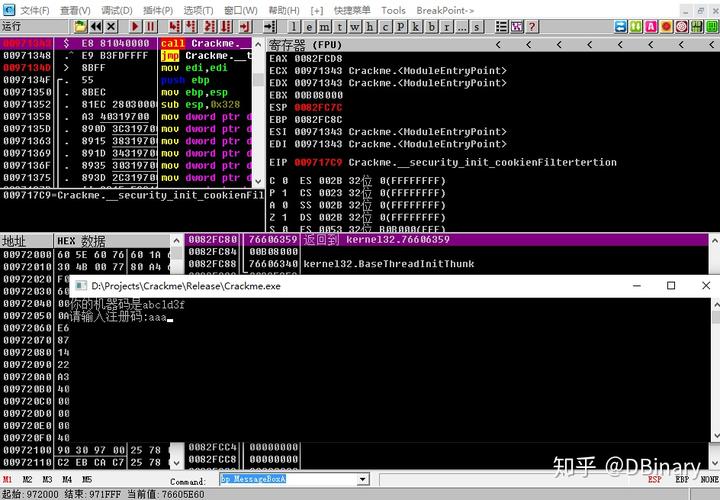720x500 pixels.
Task: Click the Help question mark icon
Action: coord(532,27)
